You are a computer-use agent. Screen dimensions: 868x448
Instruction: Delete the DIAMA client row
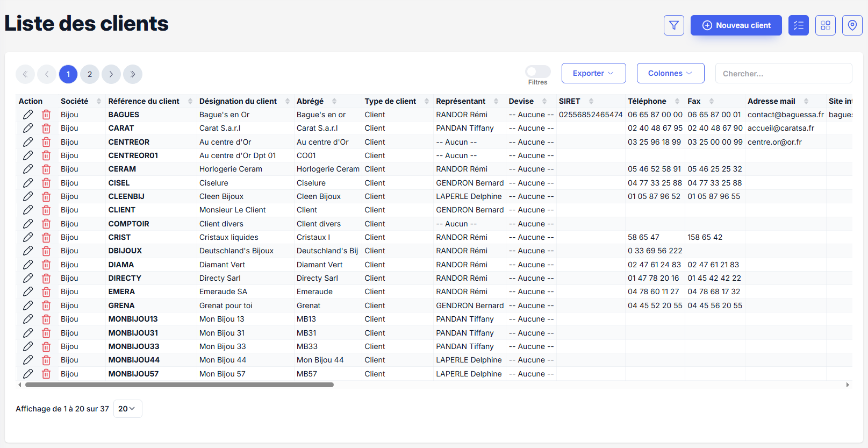[x=46, y=265]
